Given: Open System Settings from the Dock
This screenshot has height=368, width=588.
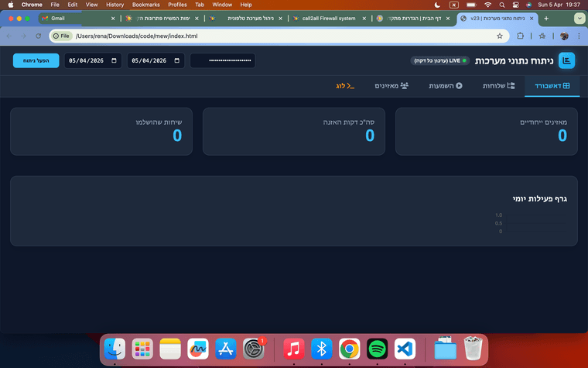Looking at the screenshot, I should click(254, 349).
